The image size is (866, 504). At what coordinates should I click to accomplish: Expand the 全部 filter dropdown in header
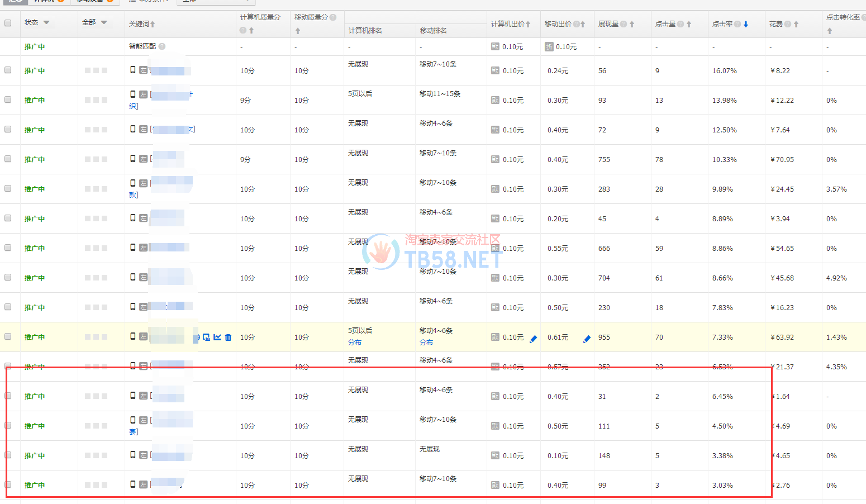pyautogui.click(x=104, y=22)
